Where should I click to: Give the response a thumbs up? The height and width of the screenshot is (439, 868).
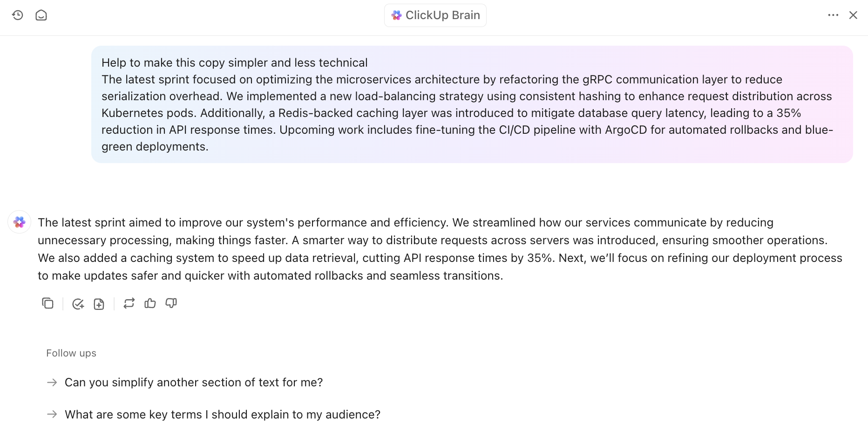pyautogui.click(x=150, y=303)
